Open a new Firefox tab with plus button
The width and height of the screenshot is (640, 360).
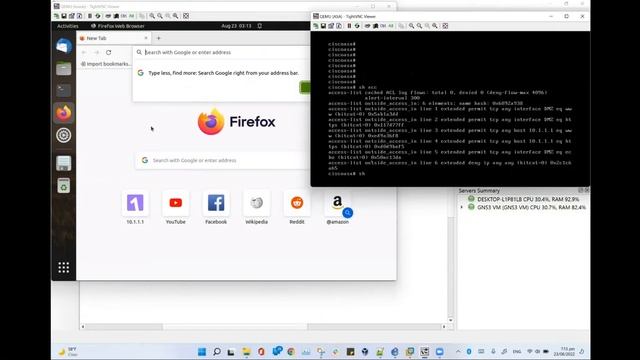159,38
